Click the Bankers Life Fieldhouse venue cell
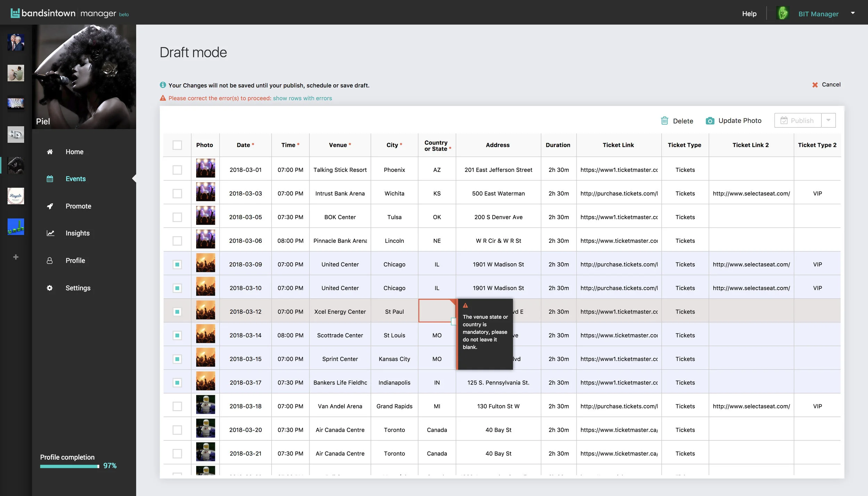This screenshot has height=496, width=868. [340, 382]
